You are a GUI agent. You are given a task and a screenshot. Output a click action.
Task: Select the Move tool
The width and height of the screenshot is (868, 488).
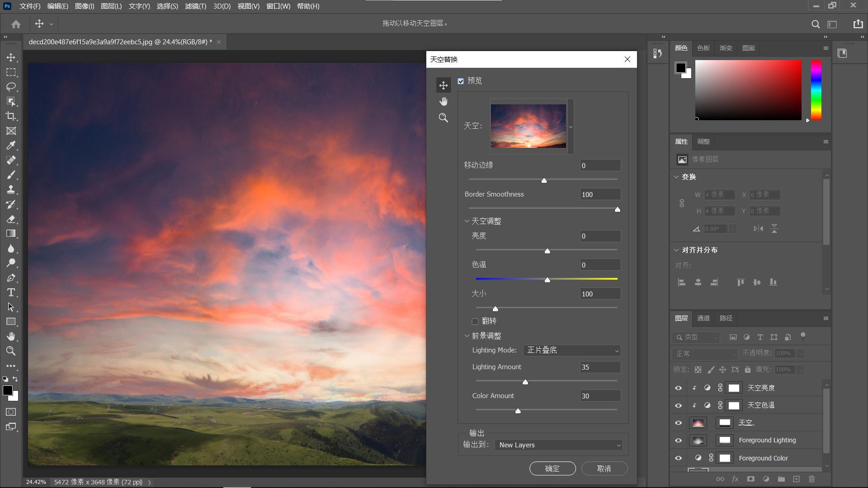pyautogui.click(x=11, y=57)
